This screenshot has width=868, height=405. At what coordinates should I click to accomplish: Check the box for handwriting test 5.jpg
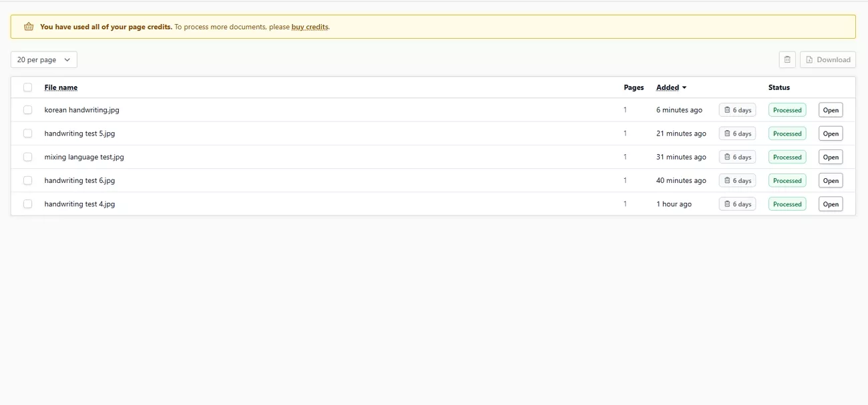tap(27, 133)
